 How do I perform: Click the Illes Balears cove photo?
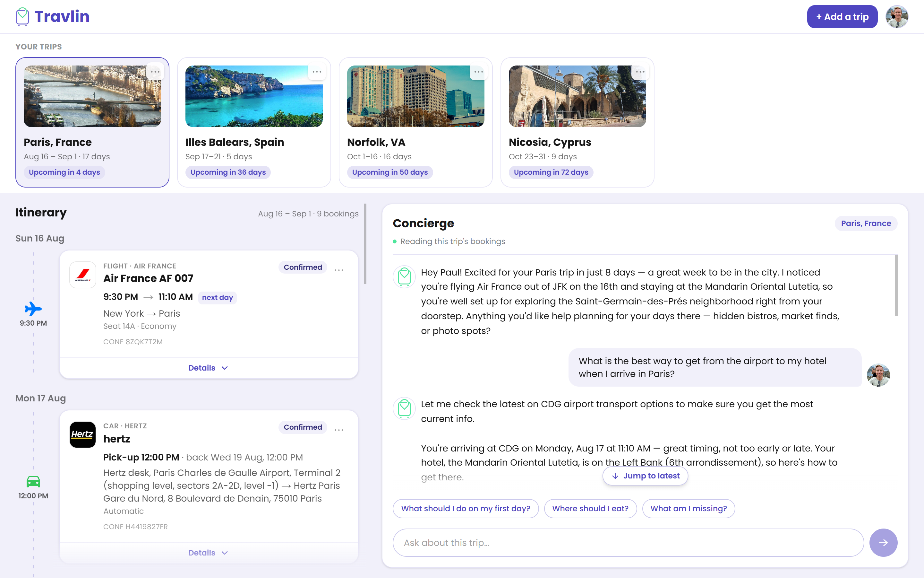[x=254, y=96]
